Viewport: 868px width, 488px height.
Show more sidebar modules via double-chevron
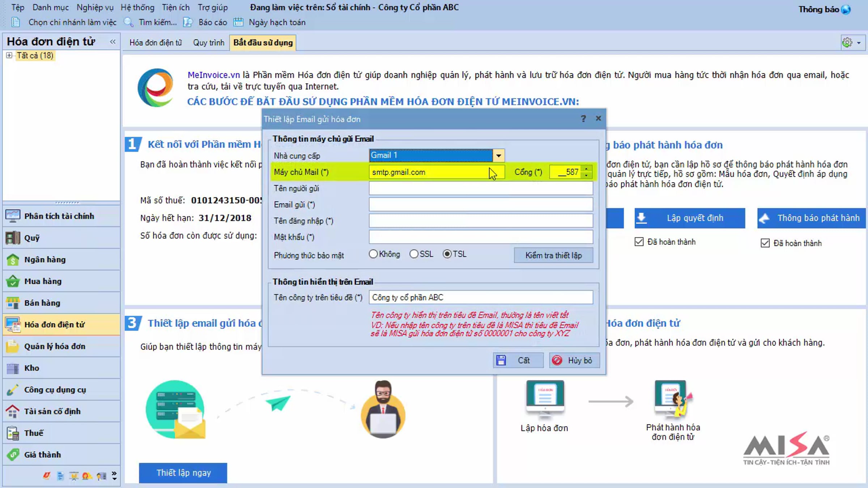coord(114,475)
